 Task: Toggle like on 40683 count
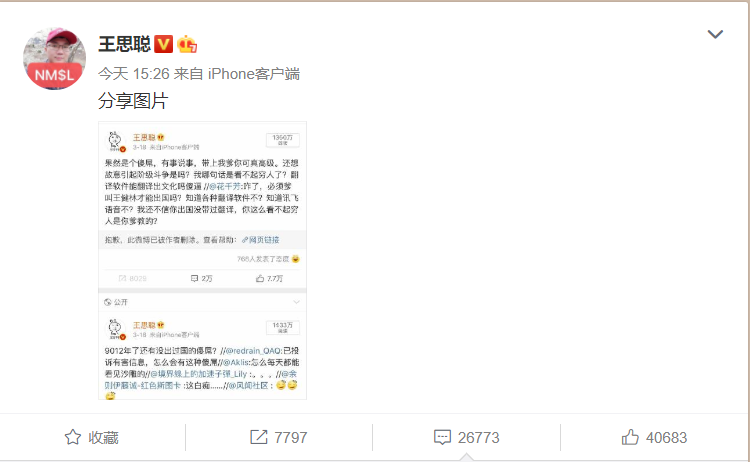coord(654,437)
